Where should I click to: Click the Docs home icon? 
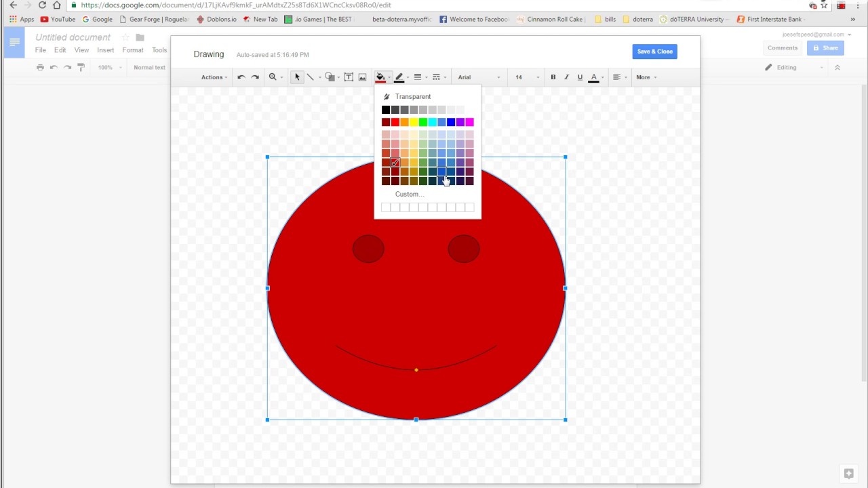(14, 43)
